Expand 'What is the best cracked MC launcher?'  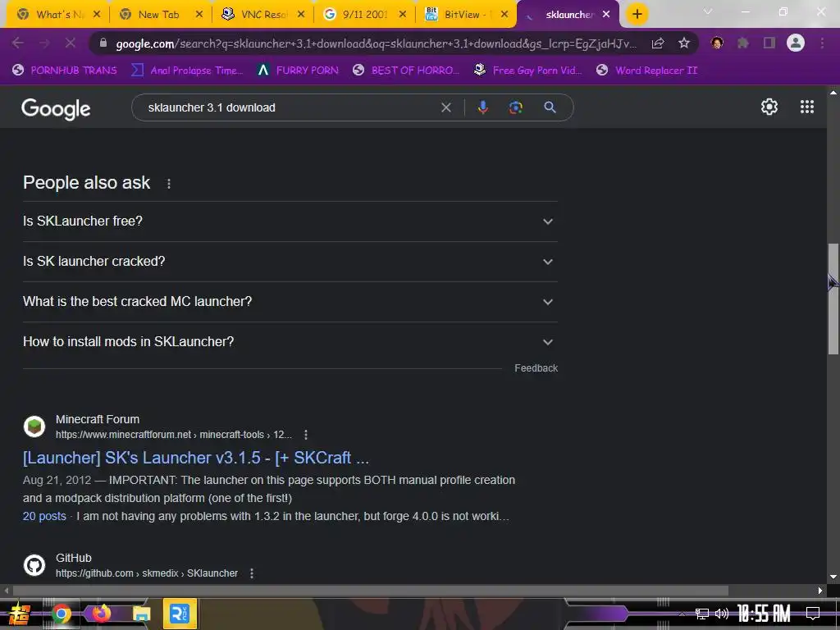coord(290,302)
